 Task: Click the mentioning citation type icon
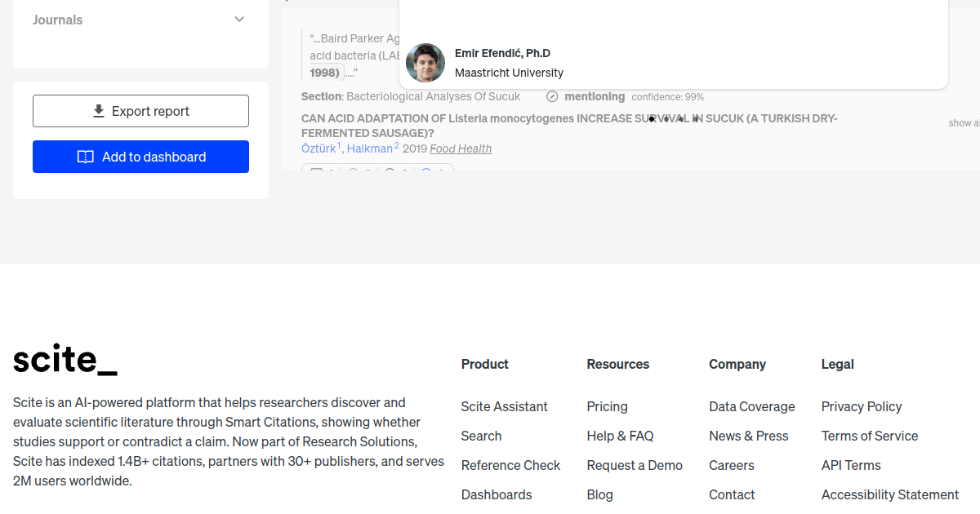(x=552, y=97)
